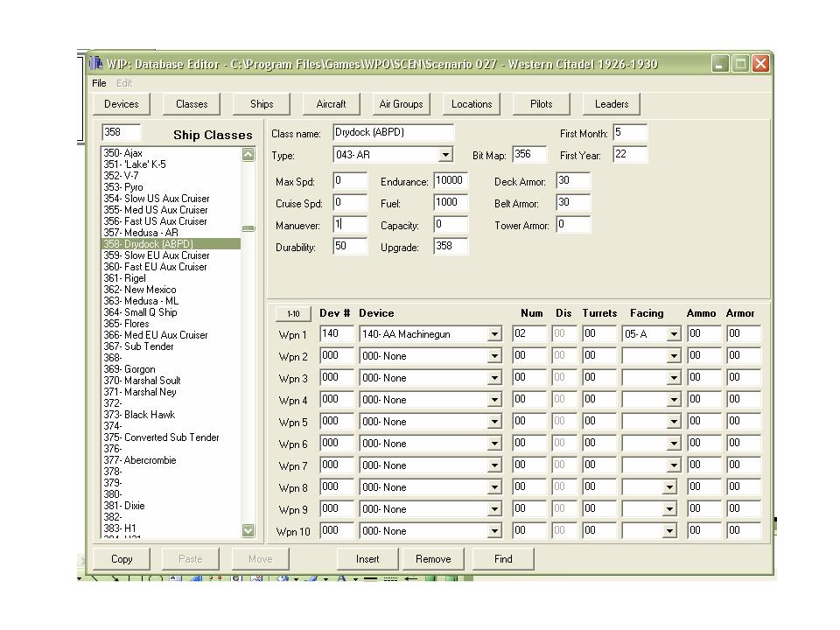Click the Wpn 1 Armor field
The image size is (840, 630).
click(744, 333)
